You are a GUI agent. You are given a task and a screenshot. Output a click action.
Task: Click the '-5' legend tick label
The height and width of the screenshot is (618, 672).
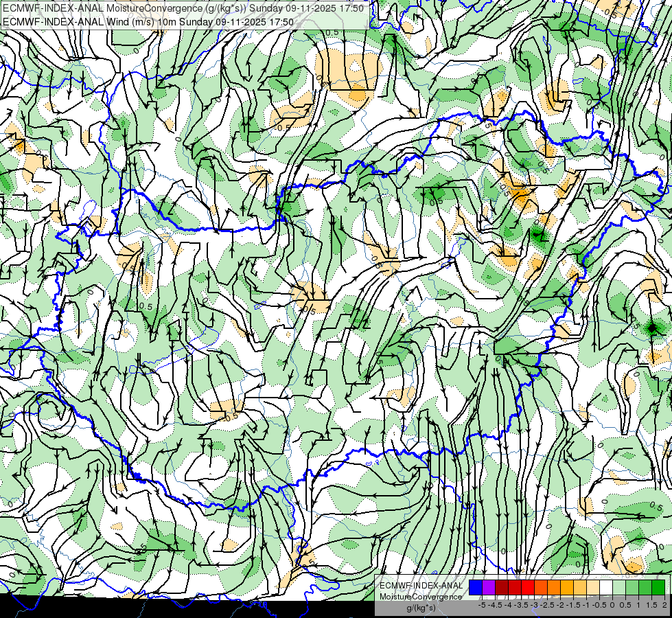(x=482, y=605)
